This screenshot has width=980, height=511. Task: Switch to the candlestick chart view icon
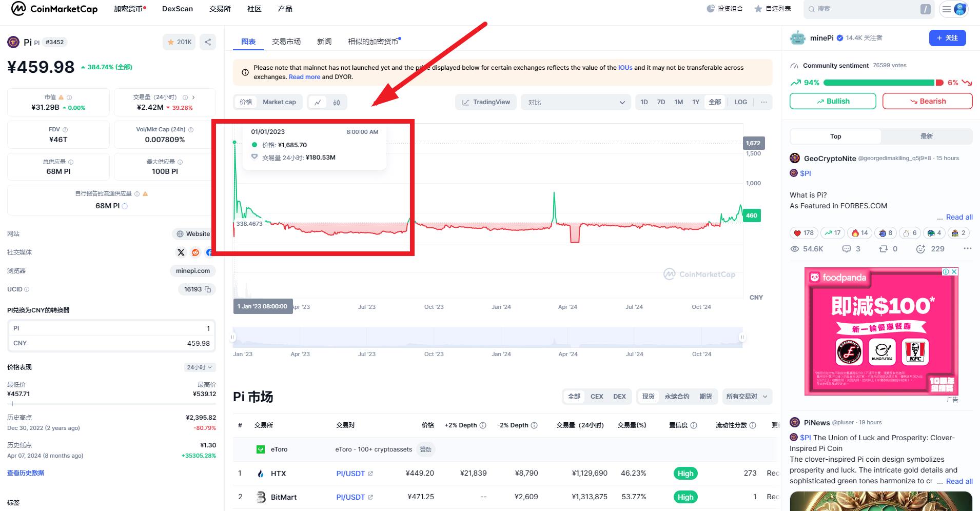coord(337,102)
